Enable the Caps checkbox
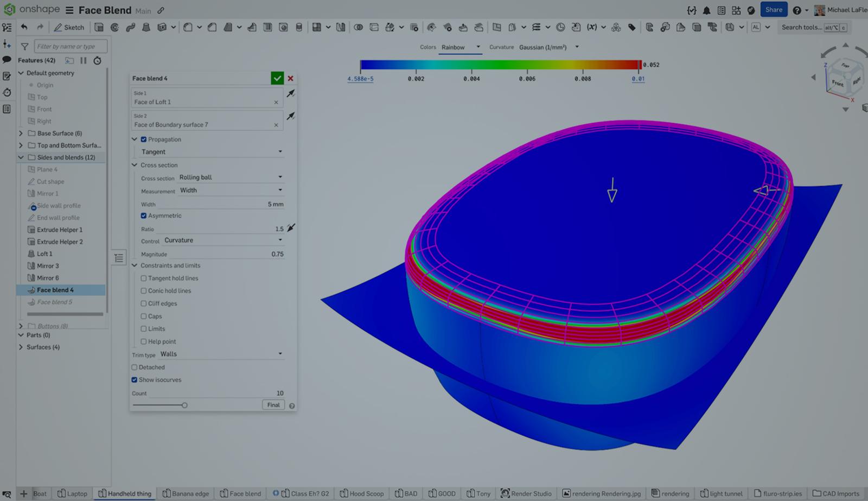This screenshot has height=501, width=868. 143,316
